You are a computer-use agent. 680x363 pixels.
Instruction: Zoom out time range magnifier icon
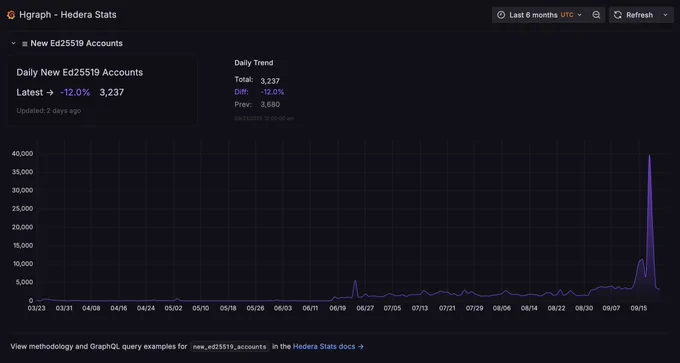click(596, 15)
